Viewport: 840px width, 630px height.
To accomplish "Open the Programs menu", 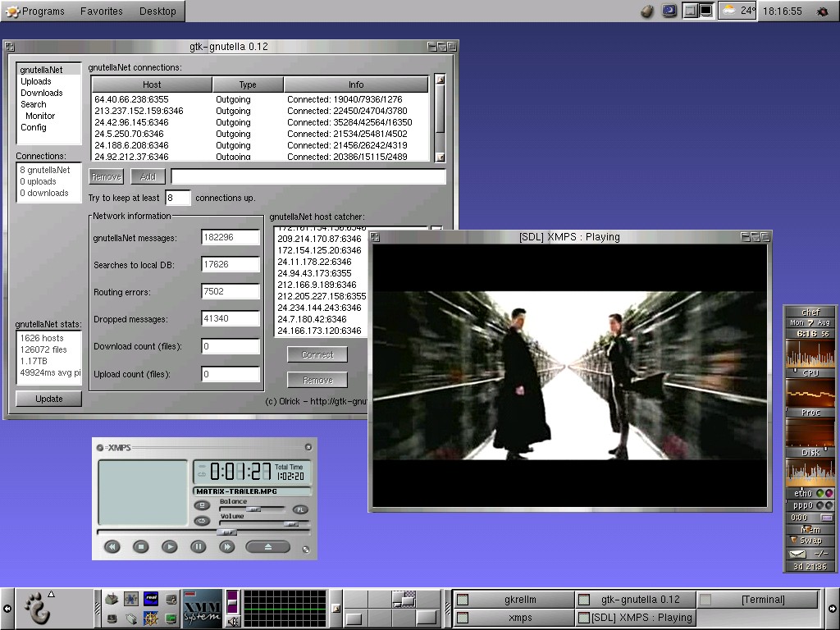I will tap(36, 11).
